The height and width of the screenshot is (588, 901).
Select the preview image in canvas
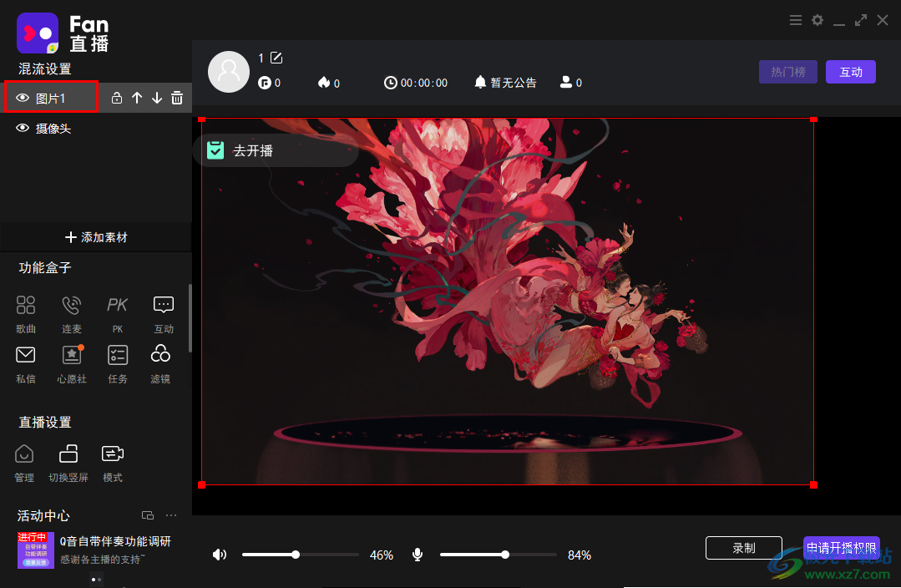[508, 302]
